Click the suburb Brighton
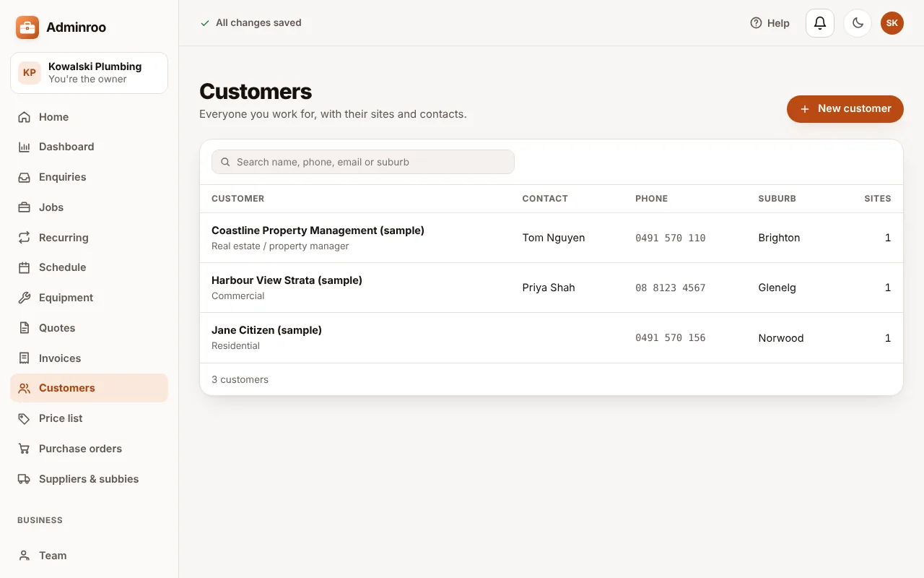This screenshot has height=578, width=924. 779,238
